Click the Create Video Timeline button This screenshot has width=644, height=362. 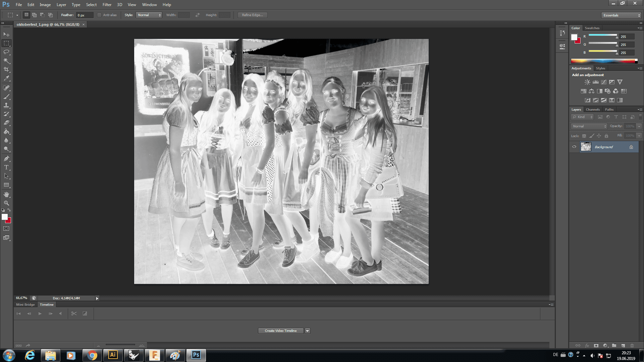point(281,331)
